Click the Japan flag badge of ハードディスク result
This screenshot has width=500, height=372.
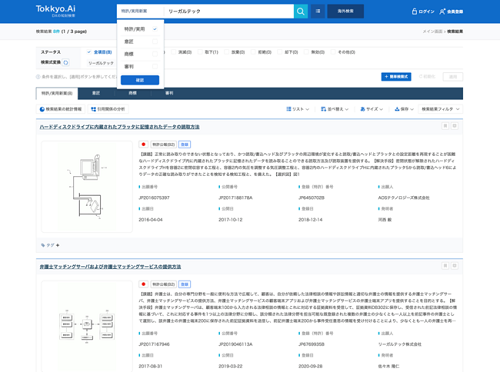[x=143, y=144]
